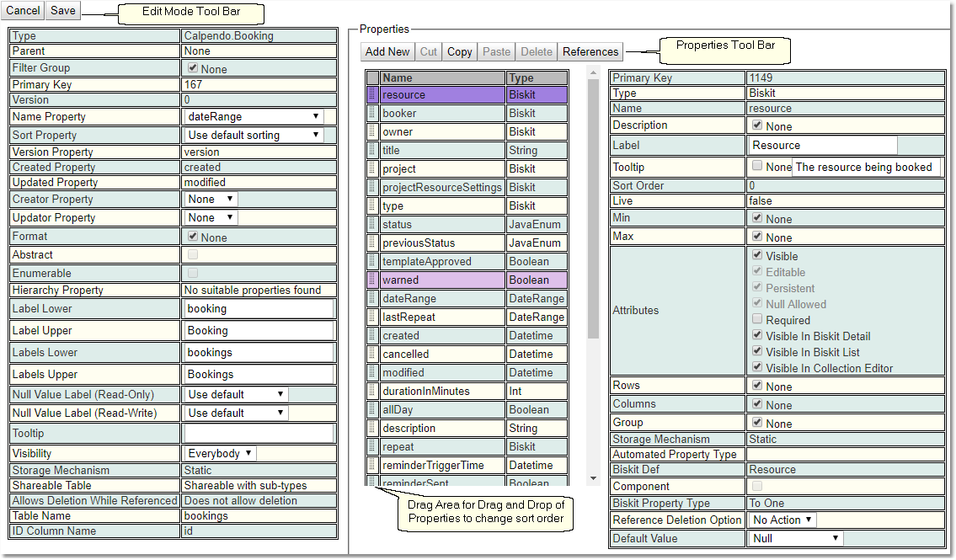956x560 pixels.
Task: Click drag handle beside dateRange property
Action: 372,299
